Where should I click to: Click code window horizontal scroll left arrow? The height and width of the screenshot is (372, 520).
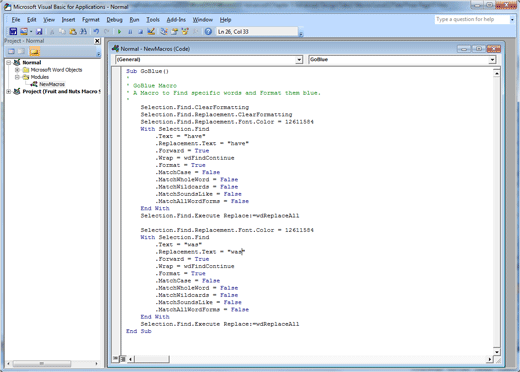[130, 359]
